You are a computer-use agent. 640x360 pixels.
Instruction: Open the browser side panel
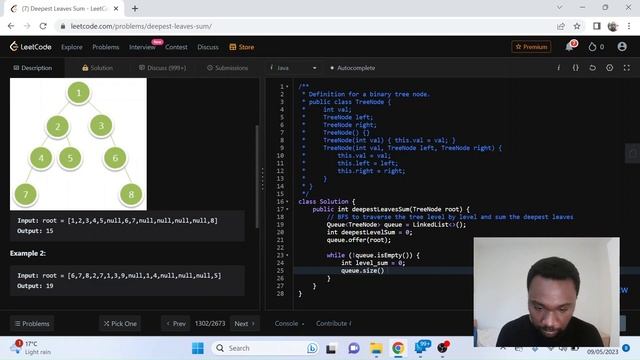[597, 26]
